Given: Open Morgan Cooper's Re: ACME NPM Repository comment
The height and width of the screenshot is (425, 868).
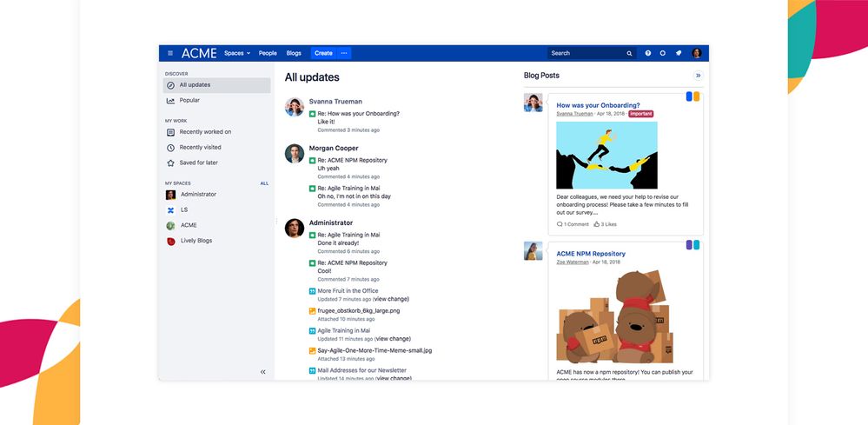Looking at the screenshot, I should 352,161.
